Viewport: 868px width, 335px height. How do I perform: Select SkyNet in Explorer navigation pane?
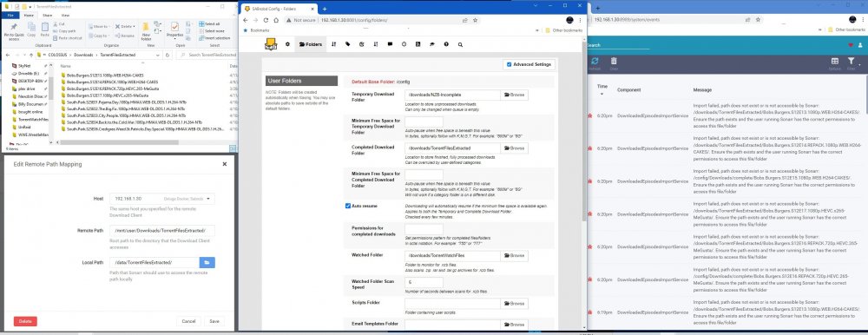(24, 65)
